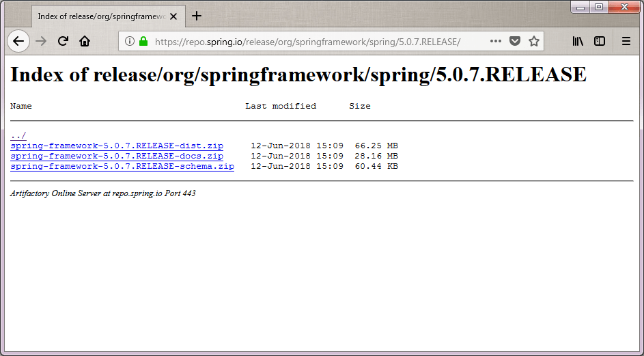Click the green secure connection padlock
This screenshot has height=356, width=644.
click(x=143, y=41)
